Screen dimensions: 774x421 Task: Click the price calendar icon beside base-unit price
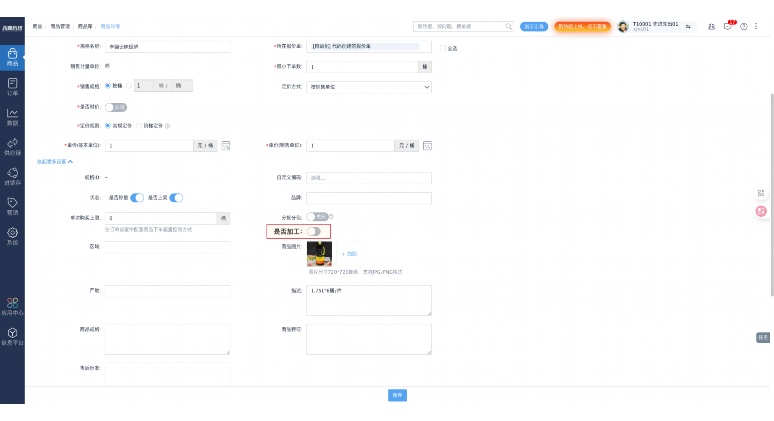pyautogui.click(x=226, y=146)
